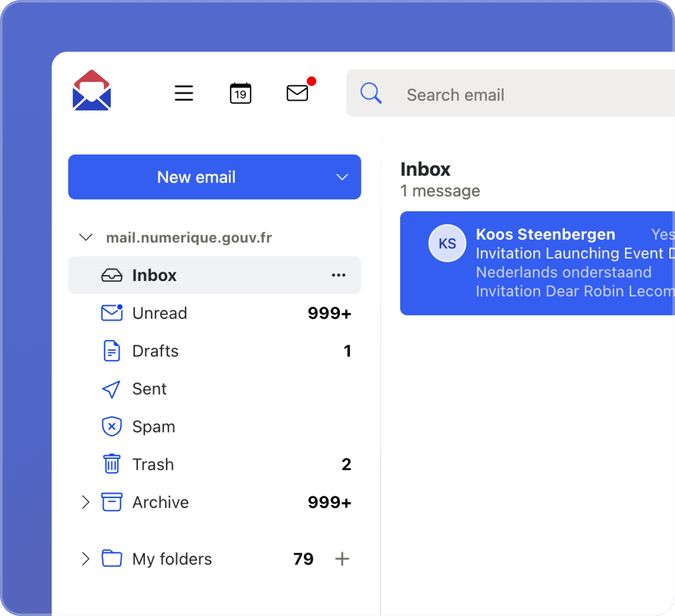Add a new folder with plus icon
The image size is (675, 616).
342,559
